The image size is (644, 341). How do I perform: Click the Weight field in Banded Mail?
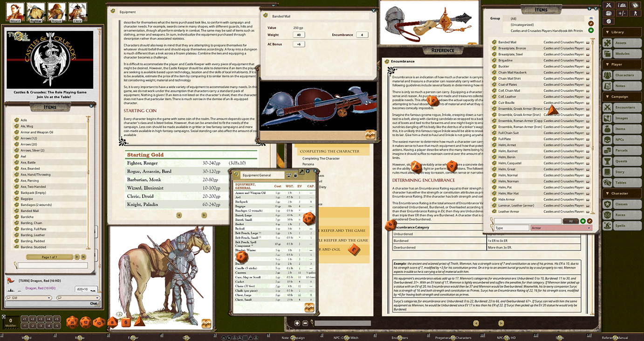pos(299,35)
